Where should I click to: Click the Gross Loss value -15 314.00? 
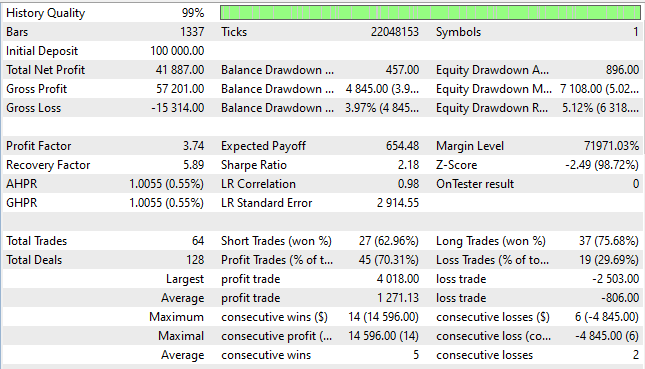tap(177, 108)
